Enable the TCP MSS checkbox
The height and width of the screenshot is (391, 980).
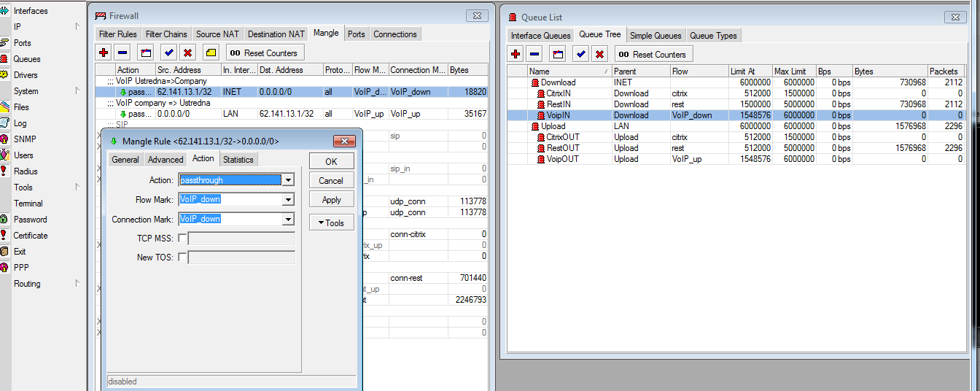182,238
